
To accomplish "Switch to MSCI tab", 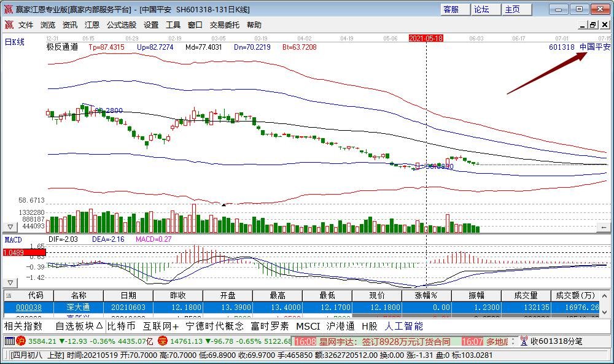I will 308,326.
